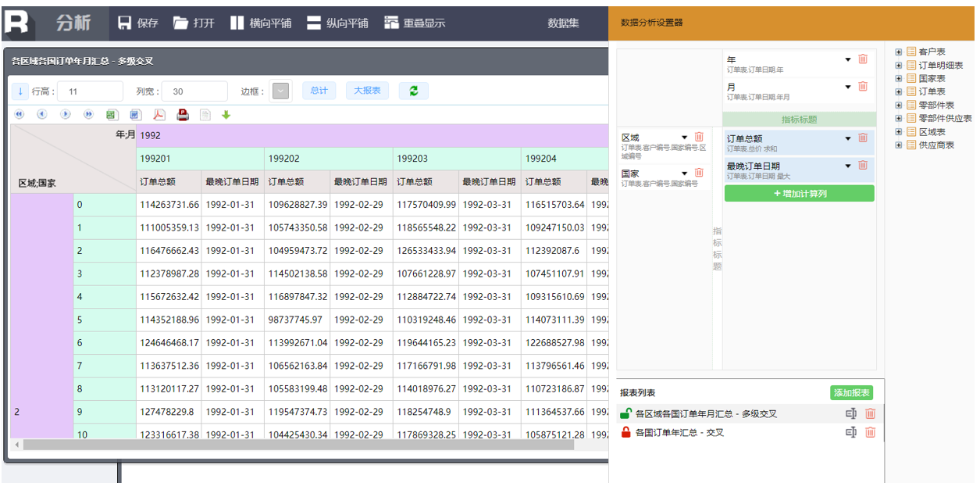Go to the first page of report
The height and width of the screenshot is (497, 980).
(20, 115)
